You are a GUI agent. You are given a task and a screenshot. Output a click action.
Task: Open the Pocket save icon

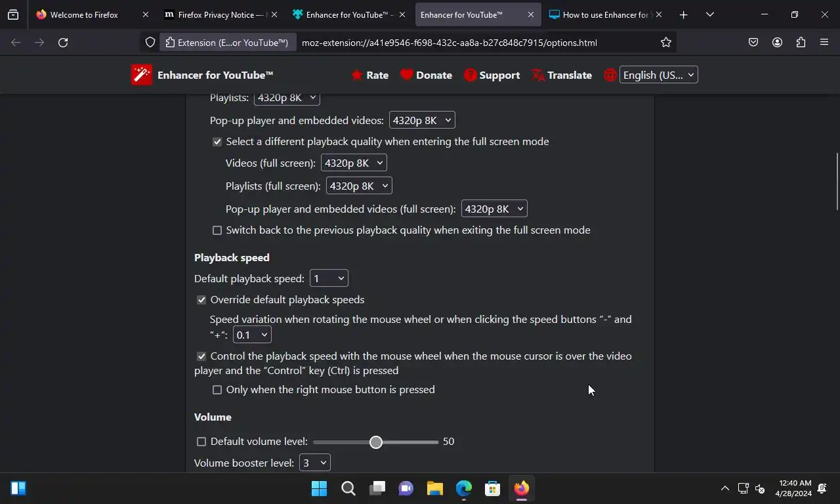[x=753, y=43]
